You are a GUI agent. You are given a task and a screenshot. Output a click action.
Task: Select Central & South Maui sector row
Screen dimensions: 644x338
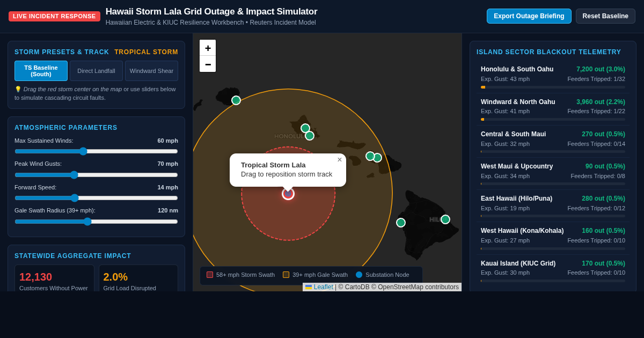tap(553, 142)
